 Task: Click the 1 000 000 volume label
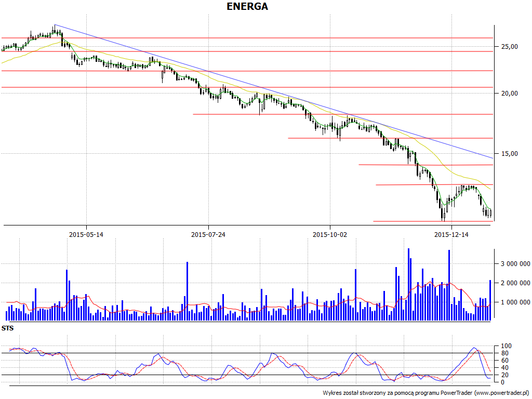coord(515,302)
